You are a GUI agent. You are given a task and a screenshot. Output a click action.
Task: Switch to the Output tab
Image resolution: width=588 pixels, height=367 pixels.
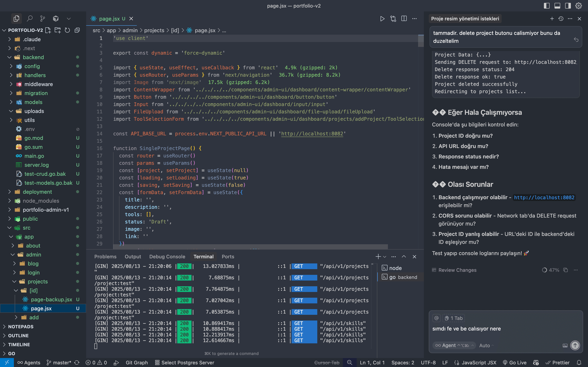coord(133,256)
